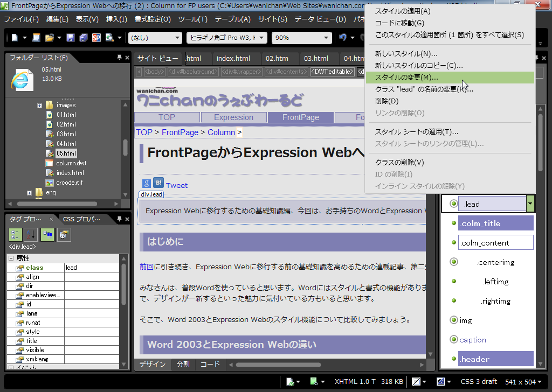Click the .centerimg style circle marker

coord(454,262)
